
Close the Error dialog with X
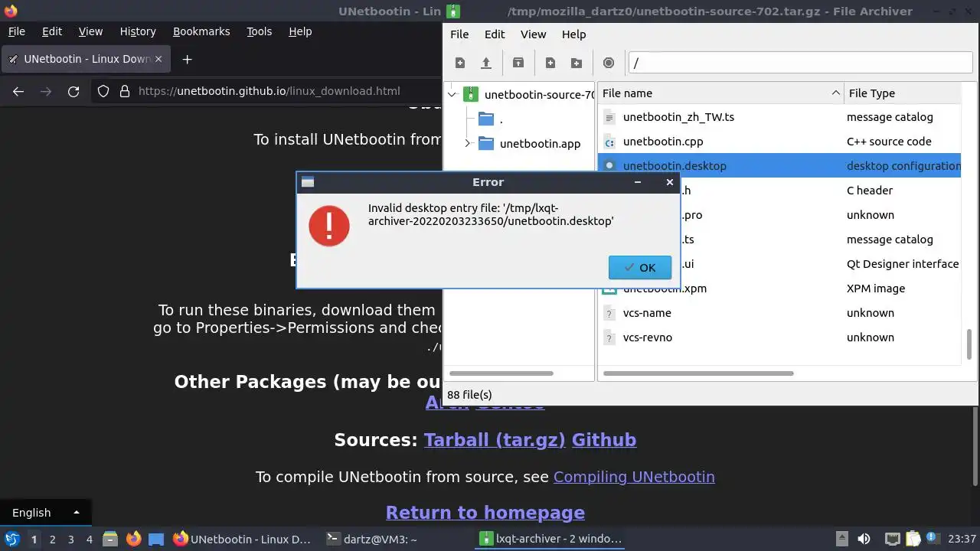[670, 182]
